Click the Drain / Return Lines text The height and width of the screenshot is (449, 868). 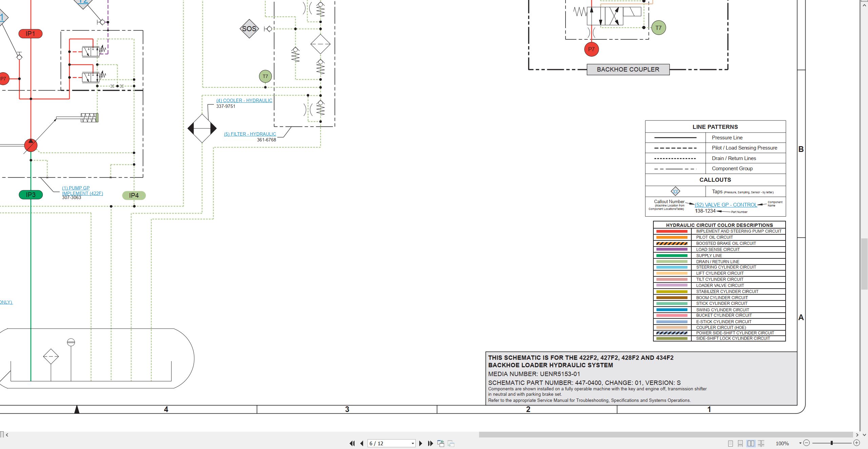(x=734, y=158)
